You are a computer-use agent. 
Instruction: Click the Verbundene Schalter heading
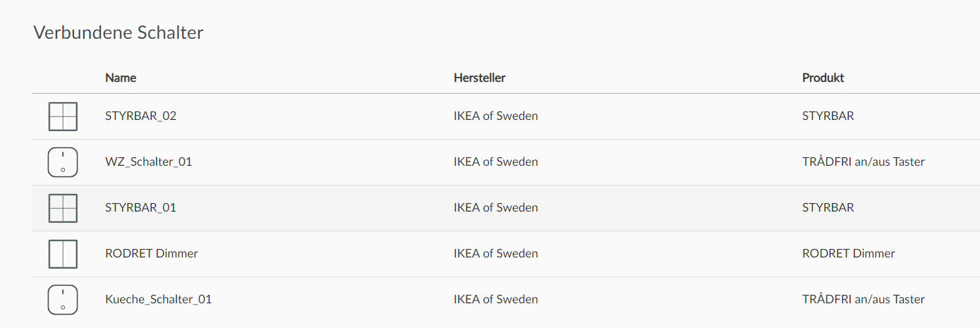point(119,32)
